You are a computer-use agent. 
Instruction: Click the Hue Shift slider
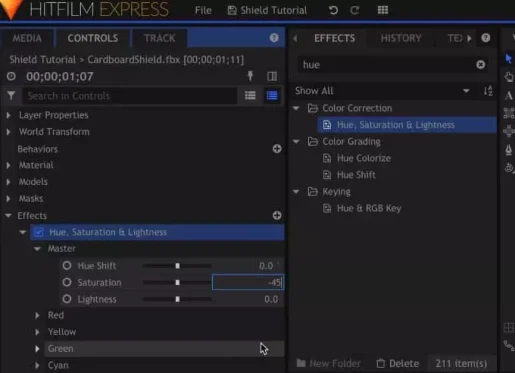177,266
